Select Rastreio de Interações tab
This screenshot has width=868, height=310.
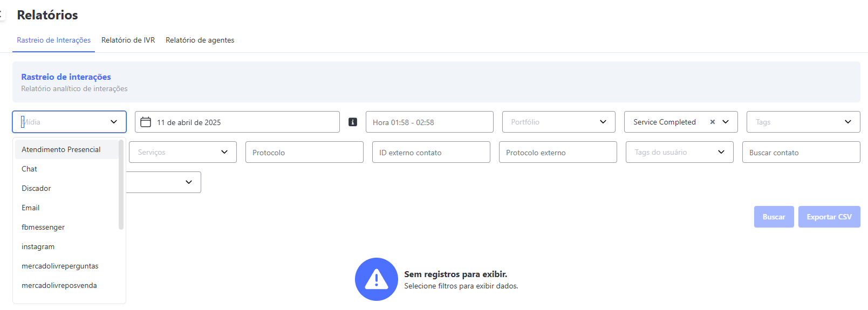pyautogui.click(x=53, y=40)
